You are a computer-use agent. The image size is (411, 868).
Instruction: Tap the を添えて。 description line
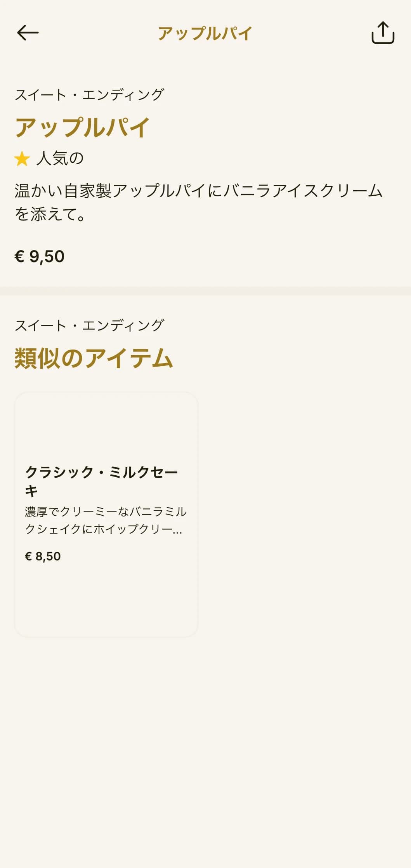(50, 214)
